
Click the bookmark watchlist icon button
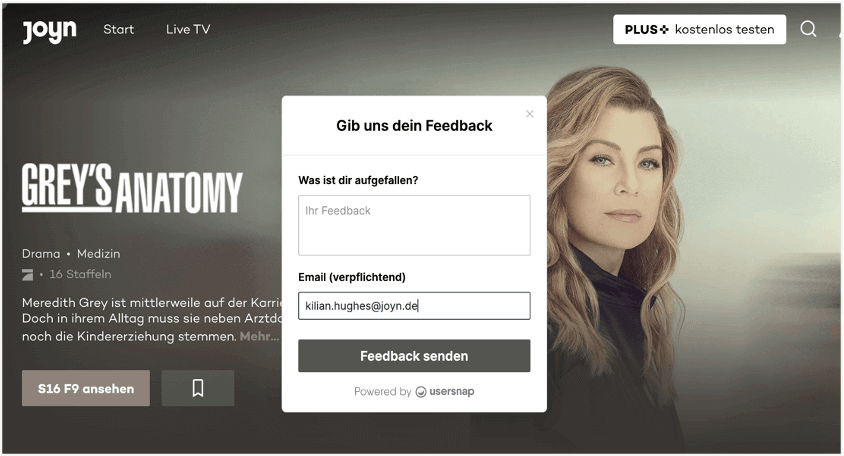(198, 388)
